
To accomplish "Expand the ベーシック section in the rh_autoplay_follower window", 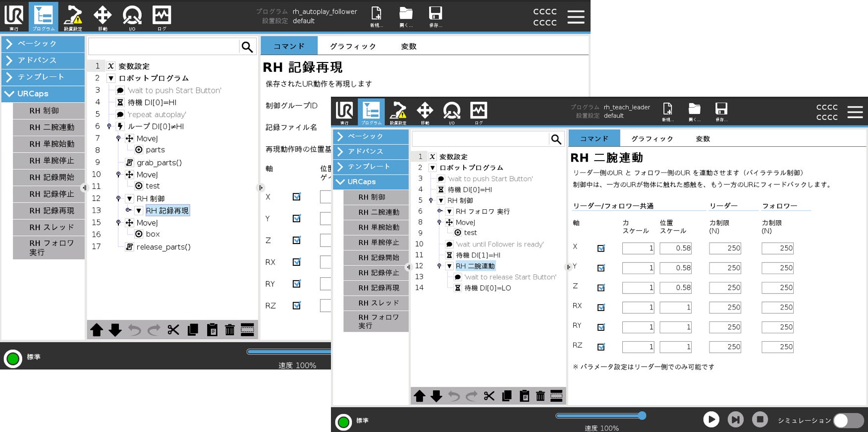I will [43, 44].
